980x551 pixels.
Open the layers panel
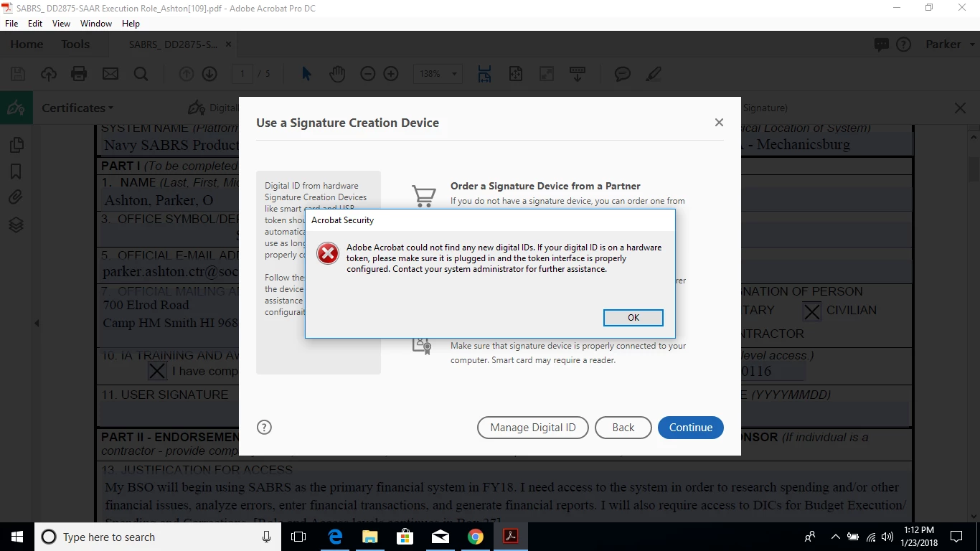[x=16, y=225]
